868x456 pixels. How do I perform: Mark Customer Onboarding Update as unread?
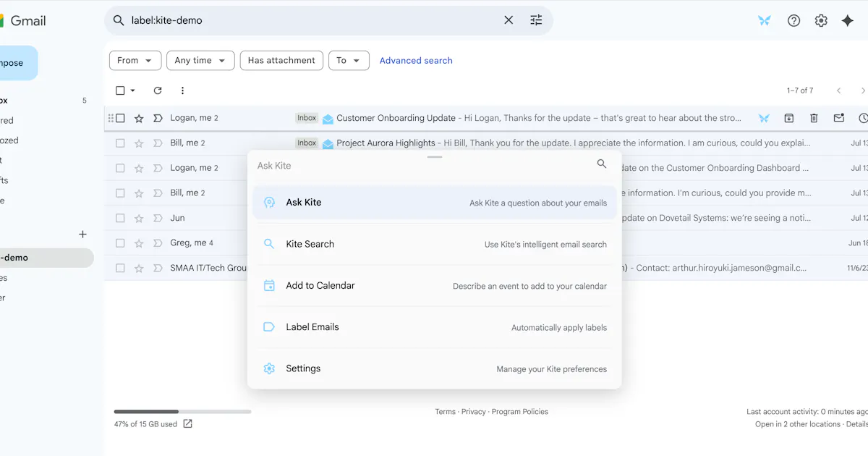(839, 118)
